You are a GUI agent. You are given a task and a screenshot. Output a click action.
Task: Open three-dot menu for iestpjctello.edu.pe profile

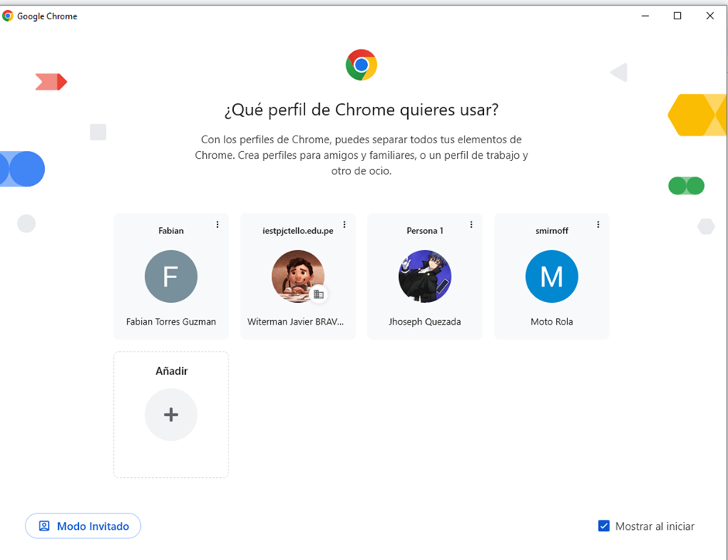[345, 225]
